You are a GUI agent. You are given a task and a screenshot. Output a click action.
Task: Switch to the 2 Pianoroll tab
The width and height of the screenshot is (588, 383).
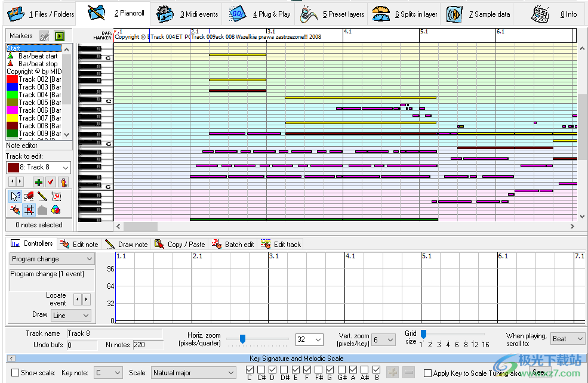[114, 14]
